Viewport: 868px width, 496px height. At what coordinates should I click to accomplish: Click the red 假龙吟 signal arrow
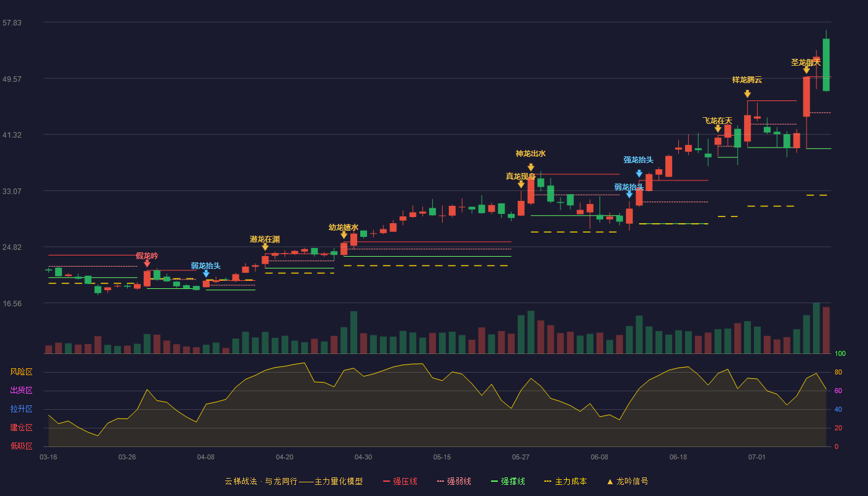point(147,263)
